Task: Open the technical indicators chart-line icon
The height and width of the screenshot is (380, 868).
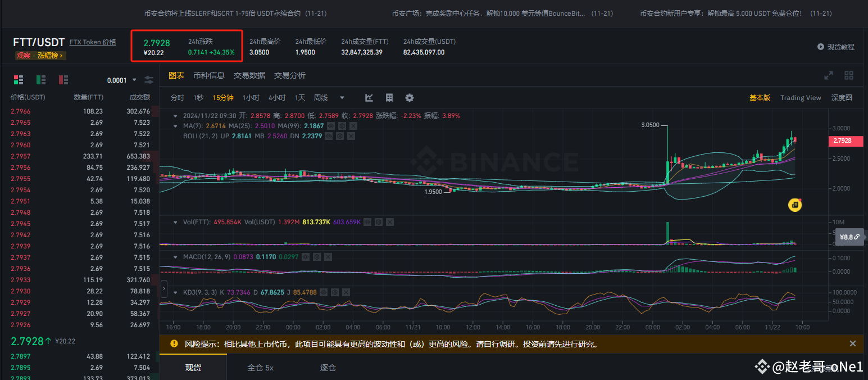Action: point(369,98)
